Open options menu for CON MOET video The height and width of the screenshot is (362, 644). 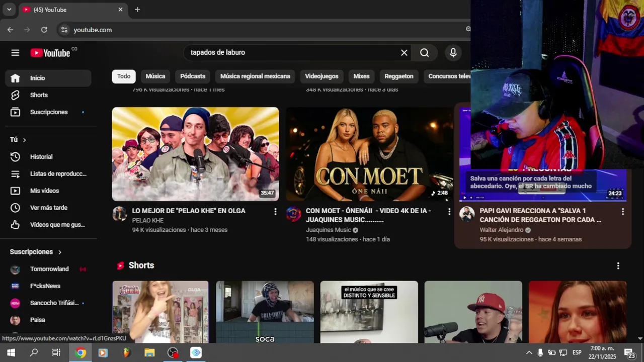(449, 212)
